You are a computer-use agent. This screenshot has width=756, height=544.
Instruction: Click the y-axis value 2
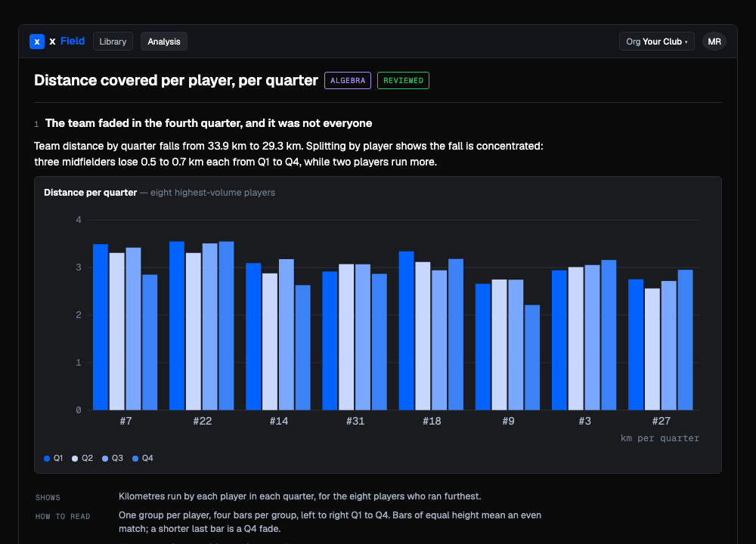[x=79, y=314]
